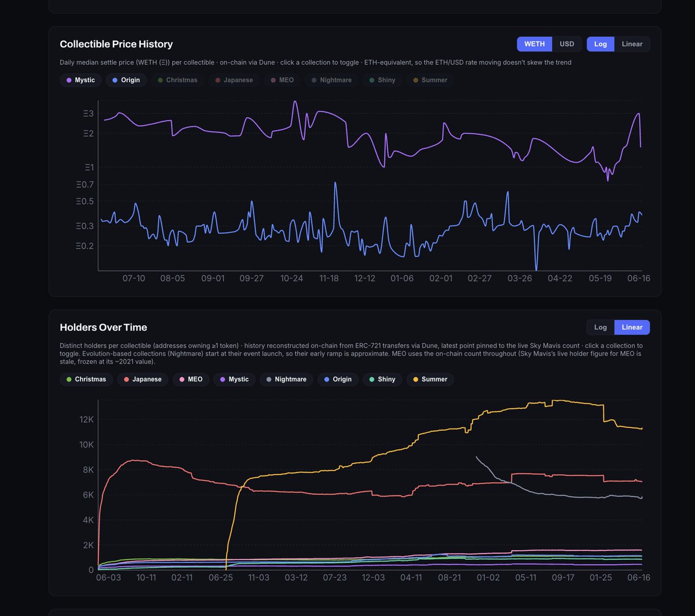Select Linear scale for Holders Over Time
Image resolution: width=695 pixels, height=616 pixels.
coord(632,327)
